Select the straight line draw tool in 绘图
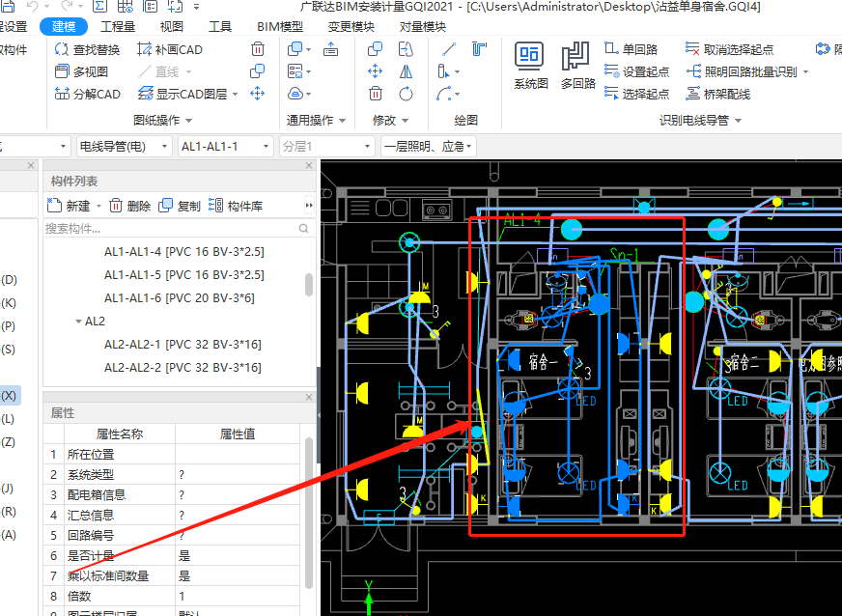842x616 pixels. (449, 49)
